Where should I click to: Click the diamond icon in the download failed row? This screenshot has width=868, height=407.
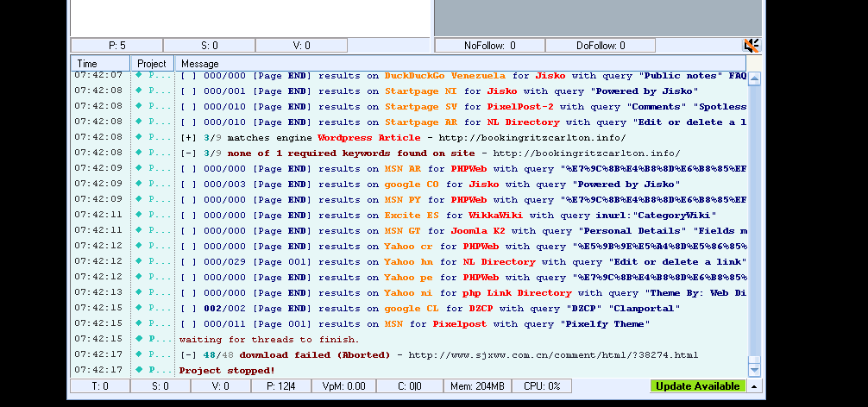pos(139,354)
